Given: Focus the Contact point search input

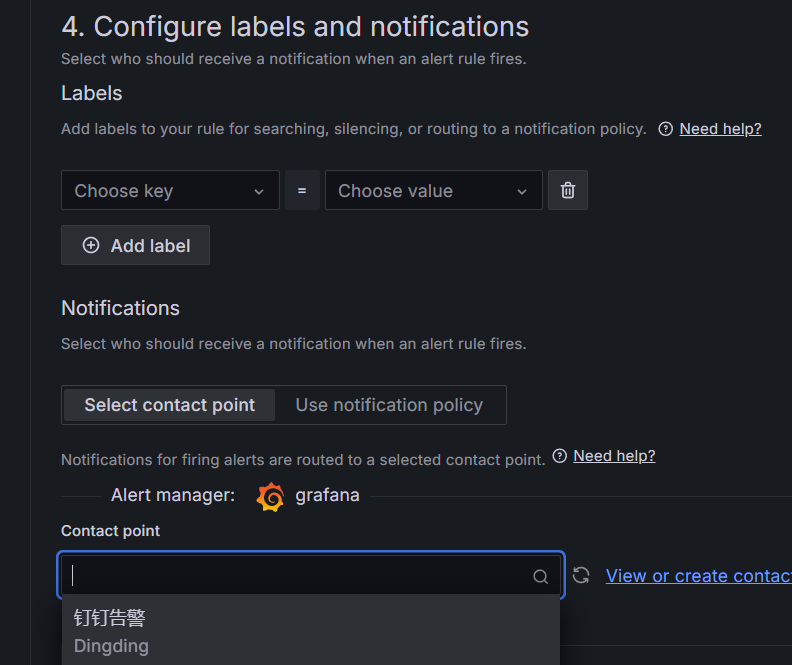Looking at the screenshot, I should point(300,576).
